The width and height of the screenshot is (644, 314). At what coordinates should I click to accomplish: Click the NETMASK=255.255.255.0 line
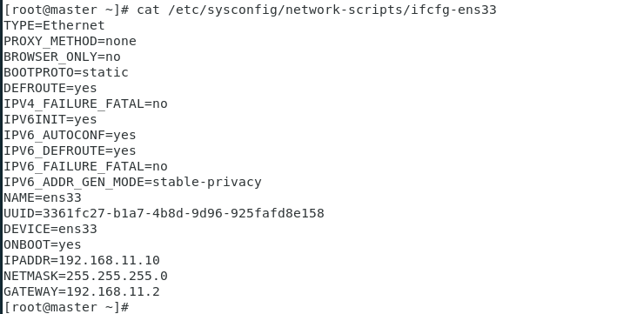pyautogui.click(x=85, y=276)
